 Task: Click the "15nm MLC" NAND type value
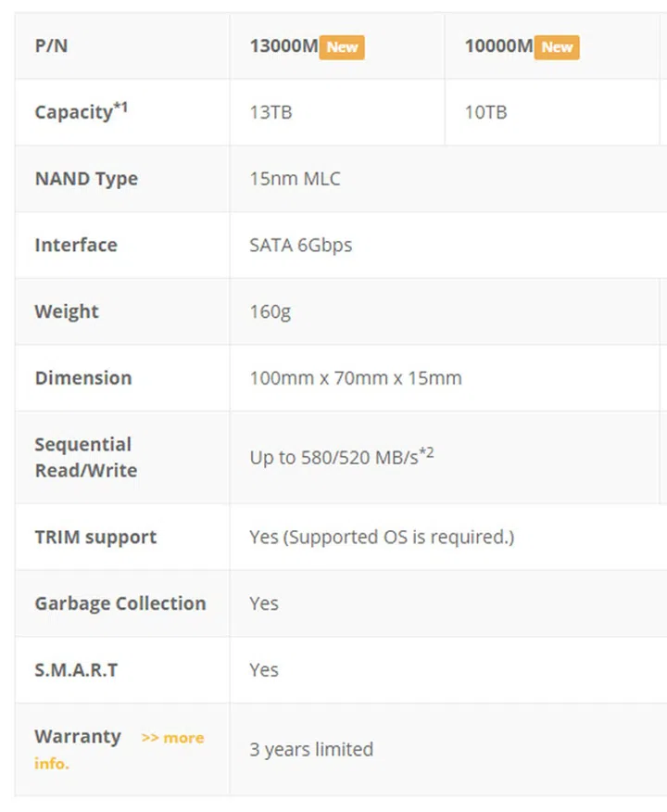pos(295,179)
